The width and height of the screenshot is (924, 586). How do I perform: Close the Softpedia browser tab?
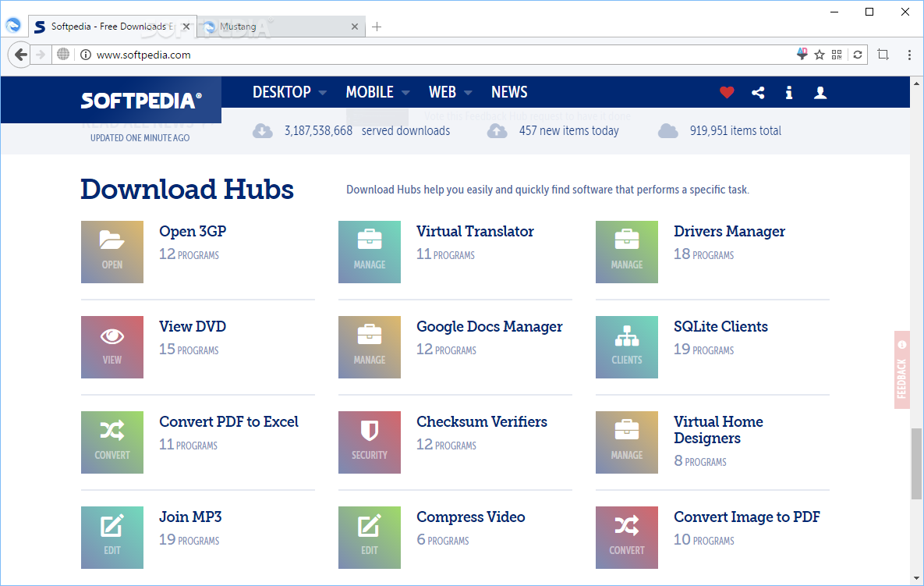coord(186,27)
